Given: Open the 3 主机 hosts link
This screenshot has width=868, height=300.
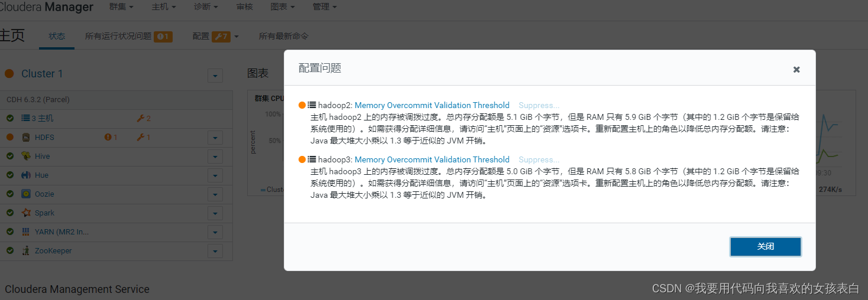Looking at the screenshot, I should click(42, 119).
